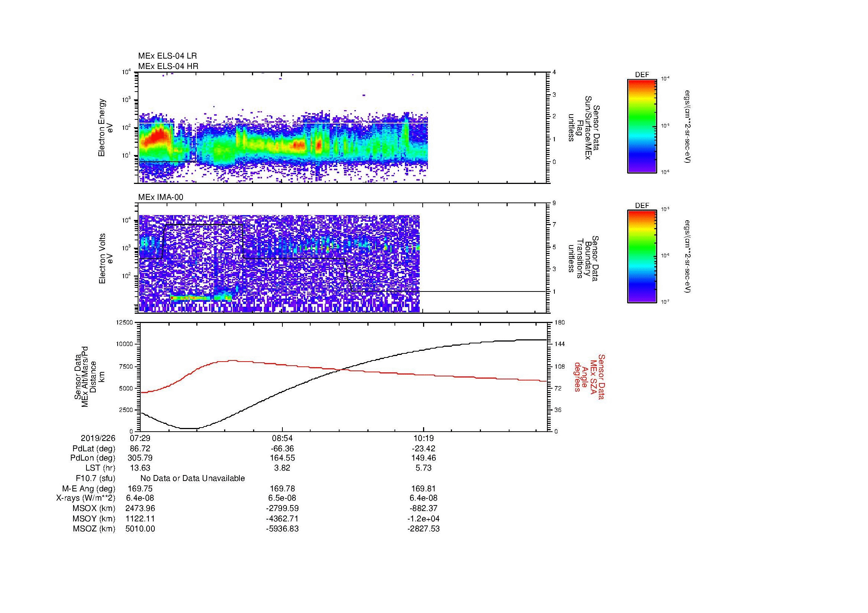Viewport: 868px width, 613px height.
Task: Click the PdLon (deg) row label
Action: tap(93, 458)
